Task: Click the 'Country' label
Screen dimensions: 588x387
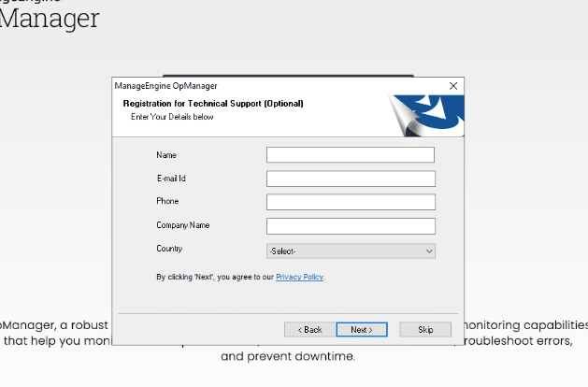Action: point(169,249)
